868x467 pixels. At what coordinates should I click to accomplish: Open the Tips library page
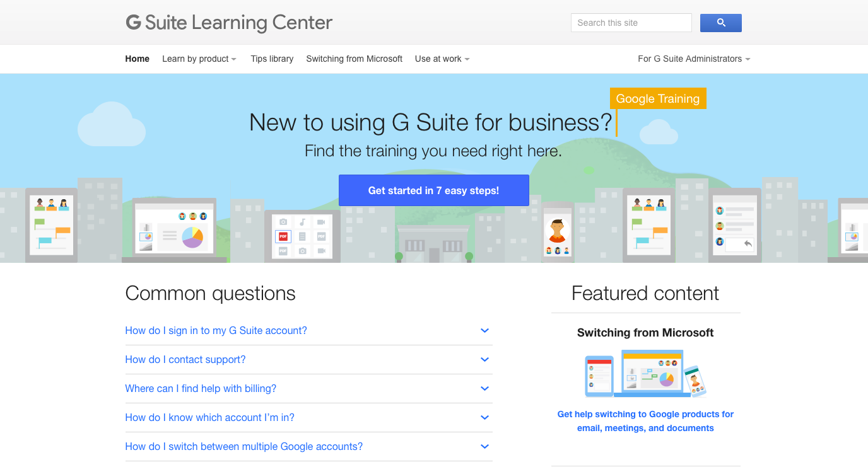272,59
